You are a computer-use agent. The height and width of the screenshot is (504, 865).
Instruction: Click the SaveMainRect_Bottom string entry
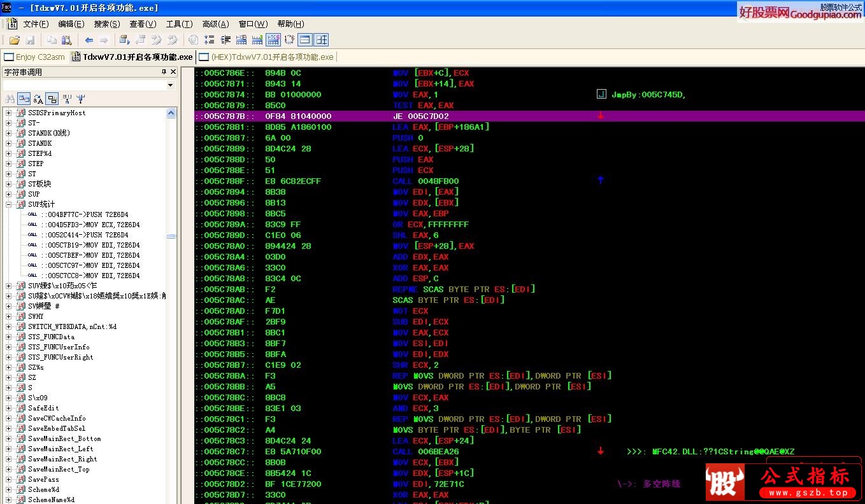(x=64, y=438)
